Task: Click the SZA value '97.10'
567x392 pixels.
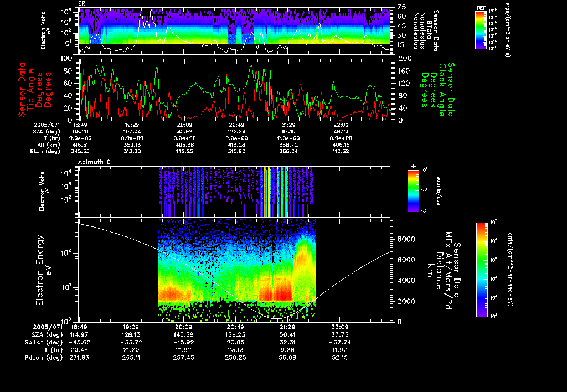Action: pyautogui.click(x=288, y=132)
